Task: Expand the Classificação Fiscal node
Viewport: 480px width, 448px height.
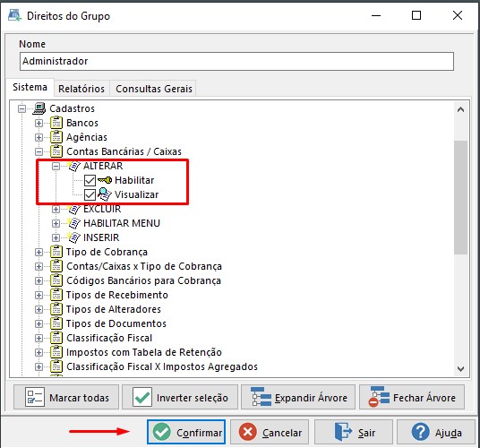Action: pyautogui.click(x=39, y=338)
